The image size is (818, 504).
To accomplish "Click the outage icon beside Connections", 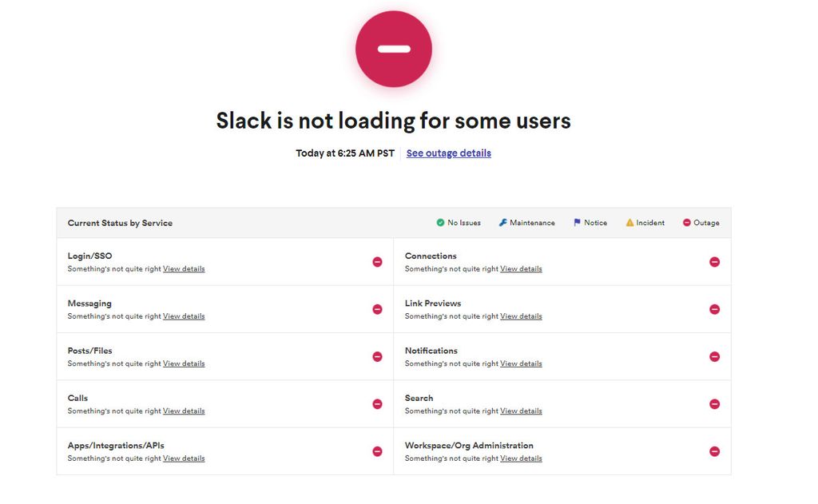I will [714, 261].
